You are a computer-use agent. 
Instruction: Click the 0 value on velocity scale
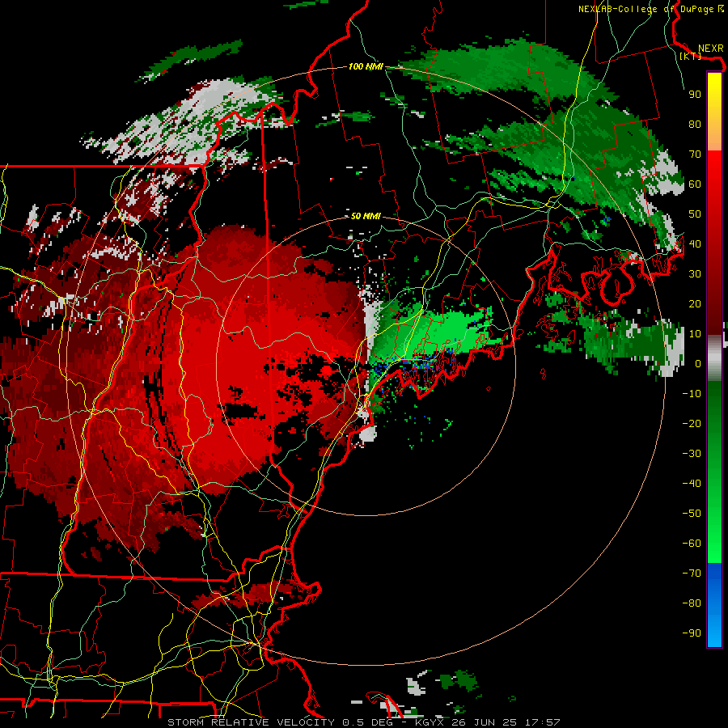tap(698, 363)
